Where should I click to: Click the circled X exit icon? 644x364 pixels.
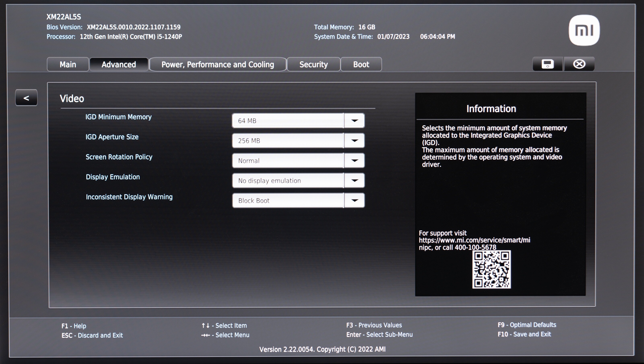[x=579, y=64]
